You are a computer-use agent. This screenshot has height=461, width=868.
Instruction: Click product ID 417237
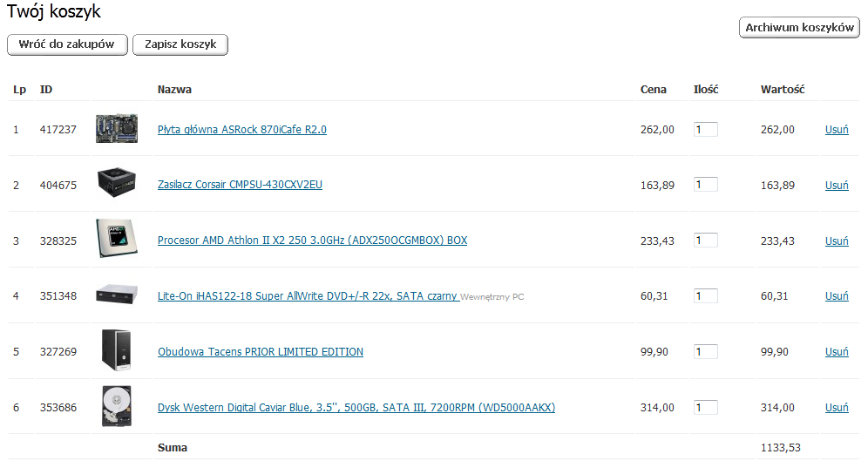click(x=58, y=130)
